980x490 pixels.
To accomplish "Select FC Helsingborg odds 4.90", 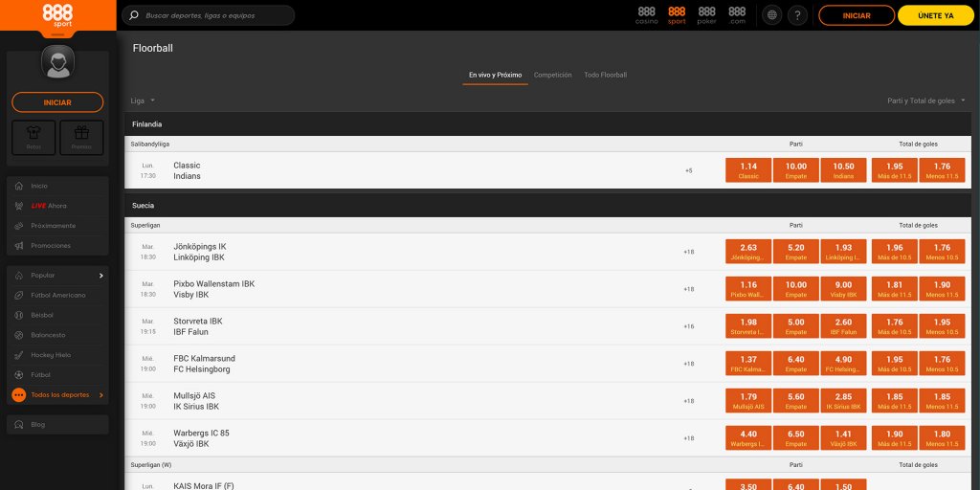I will click(x=843, y=363).
